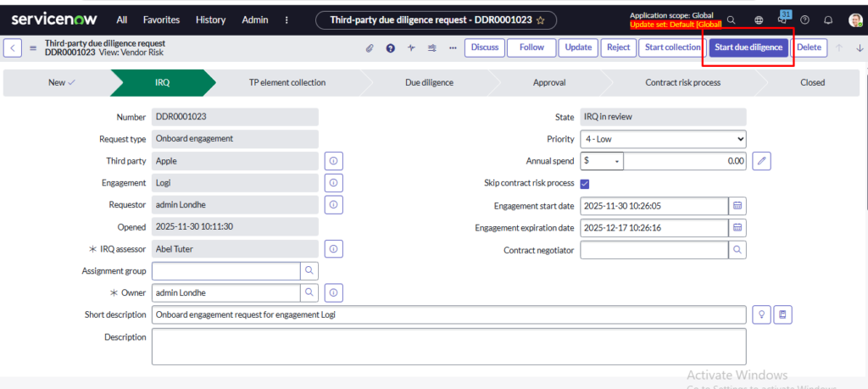Click the attachment paperclip icon
The height and width of the screenshot is (389, 868).
(x=370, y=47)
